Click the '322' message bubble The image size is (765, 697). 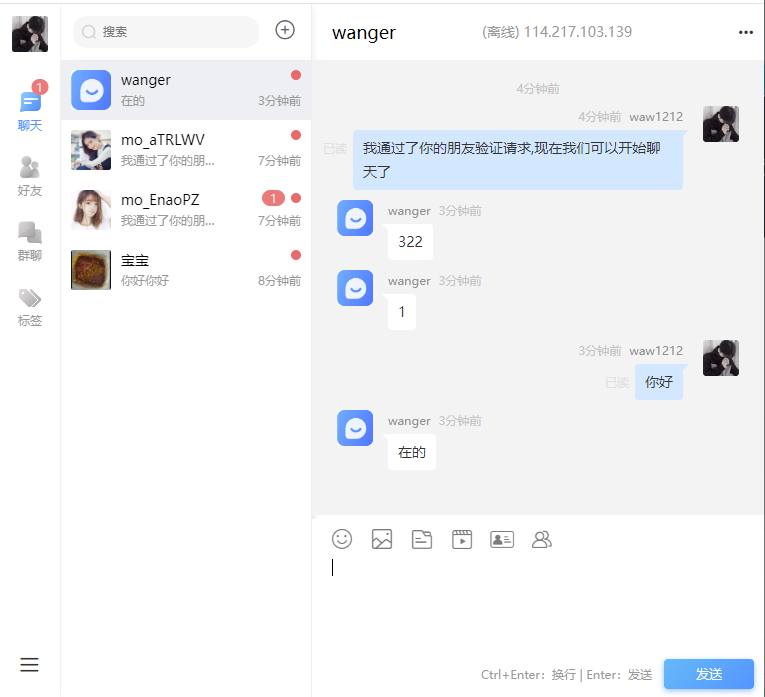(x=410, y=242)
